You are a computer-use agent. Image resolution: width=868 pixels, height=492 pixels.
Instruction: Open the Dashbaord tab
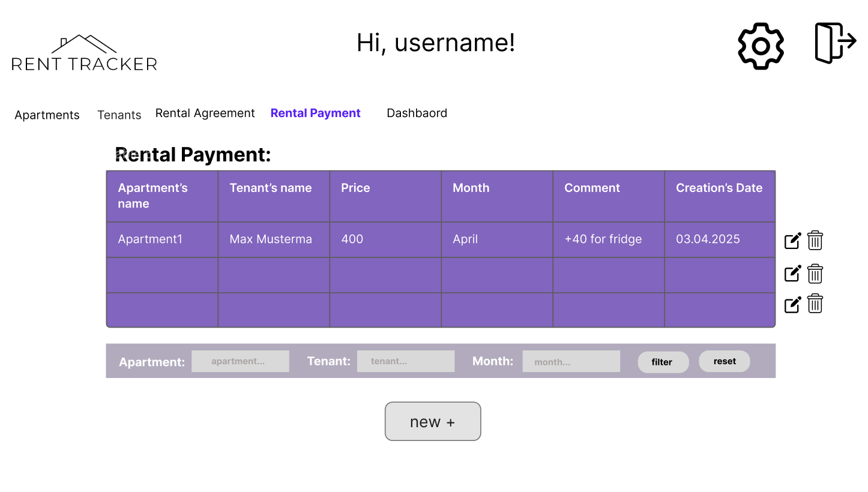[417, 113]
